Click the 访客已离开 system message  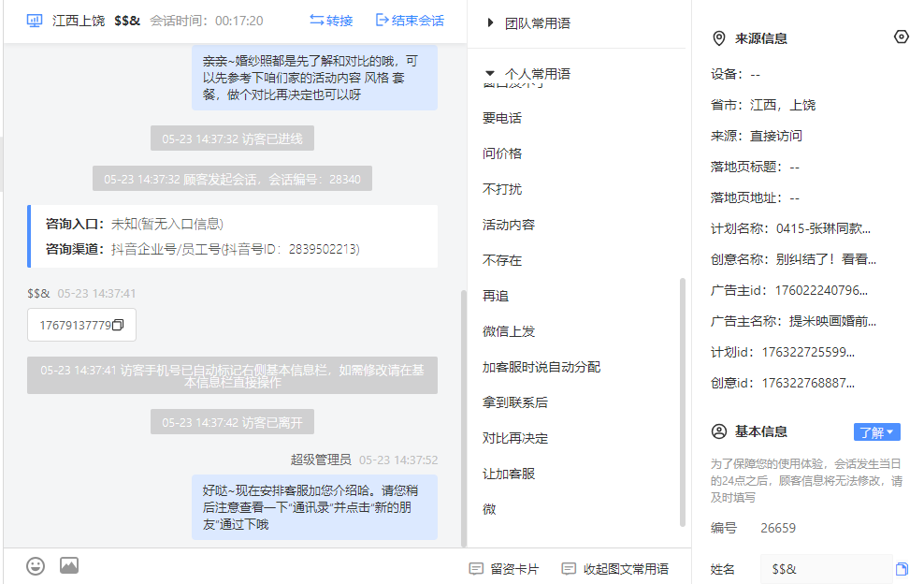point(232,422)
